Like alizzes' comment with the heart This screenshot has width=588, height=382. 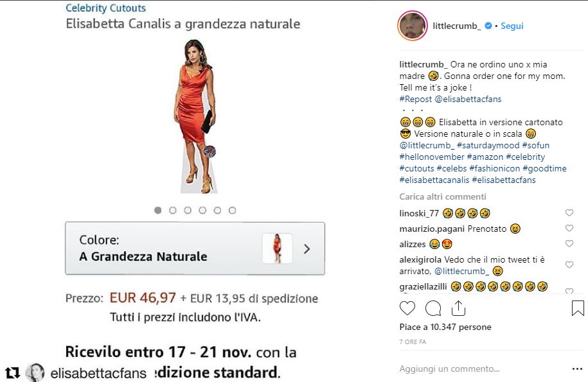coord(569,243)
